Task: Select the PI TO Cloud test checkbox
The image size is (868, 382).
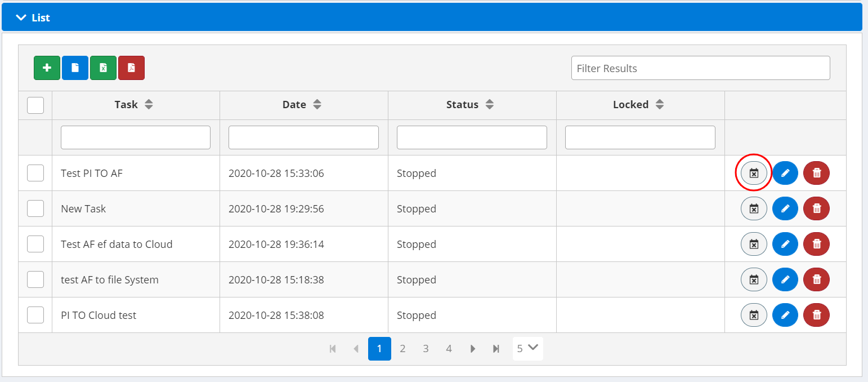Action: click(35, 315)
